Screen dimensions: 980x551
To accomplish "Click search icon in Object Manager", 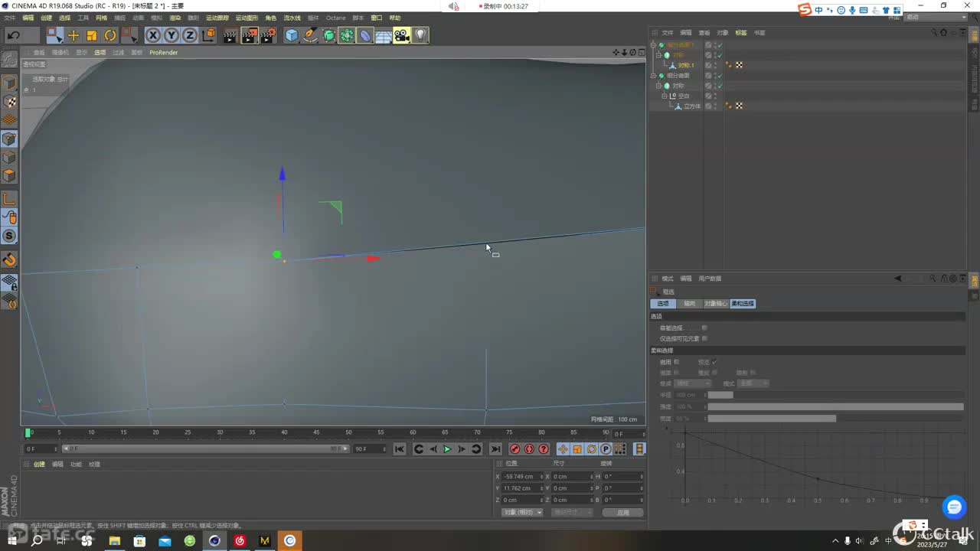I will tap(934, 33).
